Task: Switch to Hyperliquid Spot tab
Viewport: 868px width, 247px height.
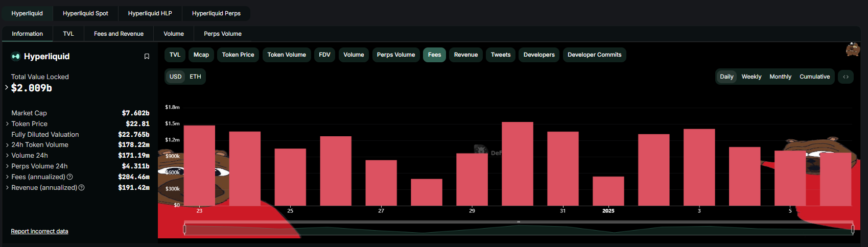Action: (85, 13)
